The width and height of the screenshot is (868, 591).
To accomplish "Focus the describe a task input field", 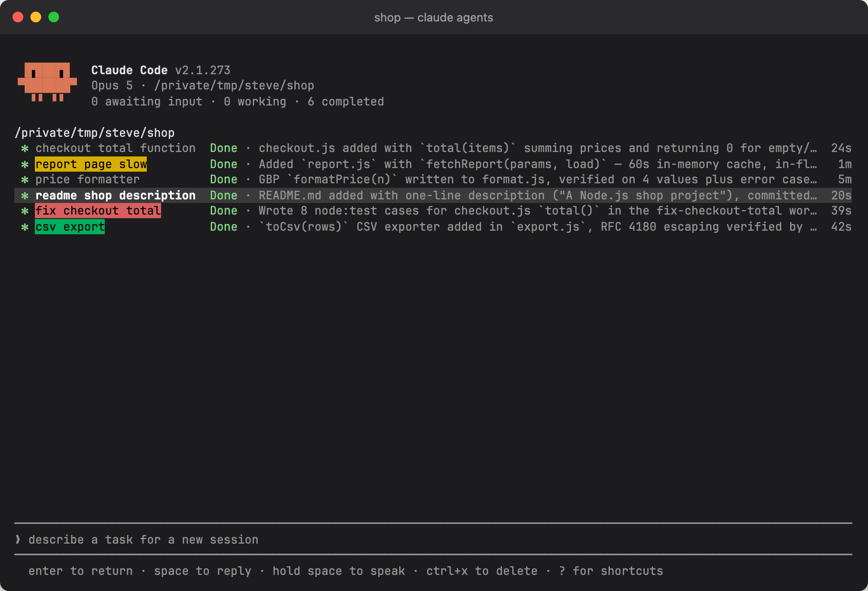I will [x=433, y=540].
